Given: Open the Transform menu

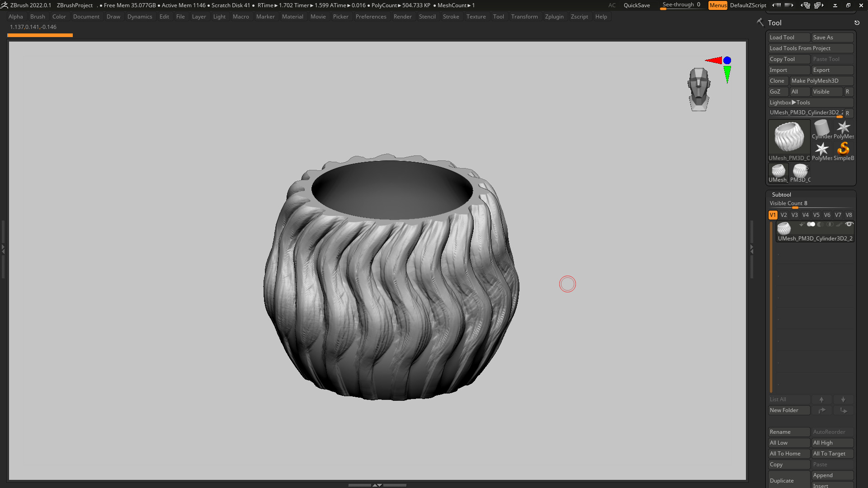Looking at the screenshot, I should coord(524,17).
